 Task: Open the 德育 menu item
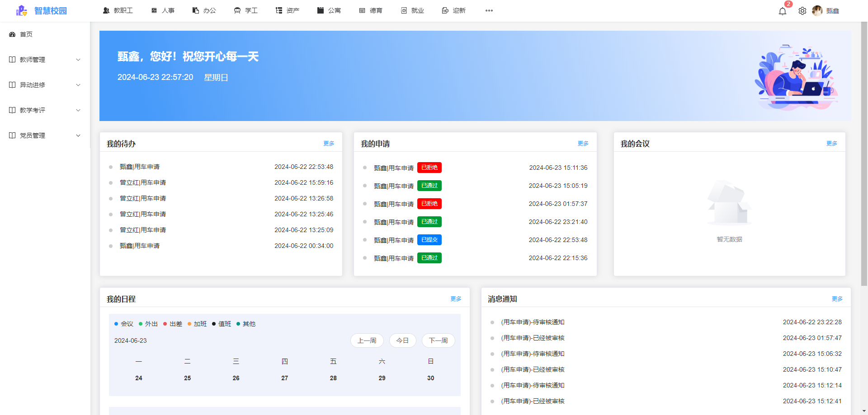point(371,10)
